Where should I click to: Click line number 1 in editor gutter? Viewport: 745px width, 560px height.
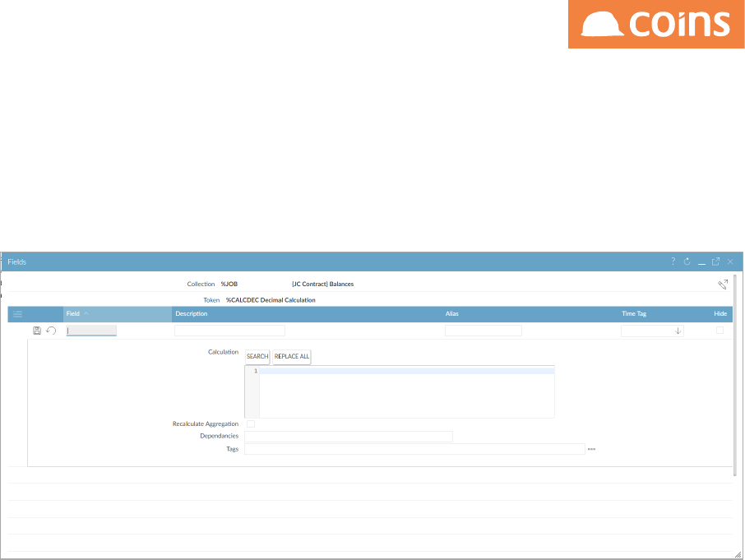(256, 371)
